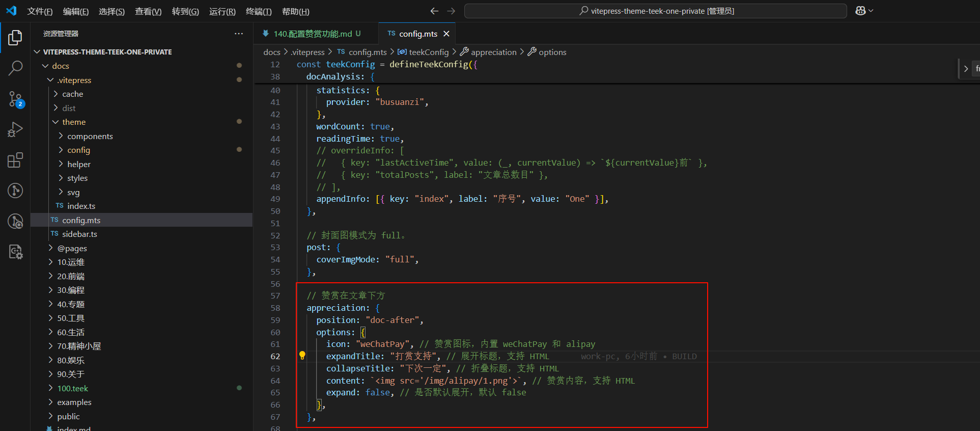Screen dimensions: 980x431
Task: Click the lightbulb code action on line 62
Action: [x=302, y=356]
